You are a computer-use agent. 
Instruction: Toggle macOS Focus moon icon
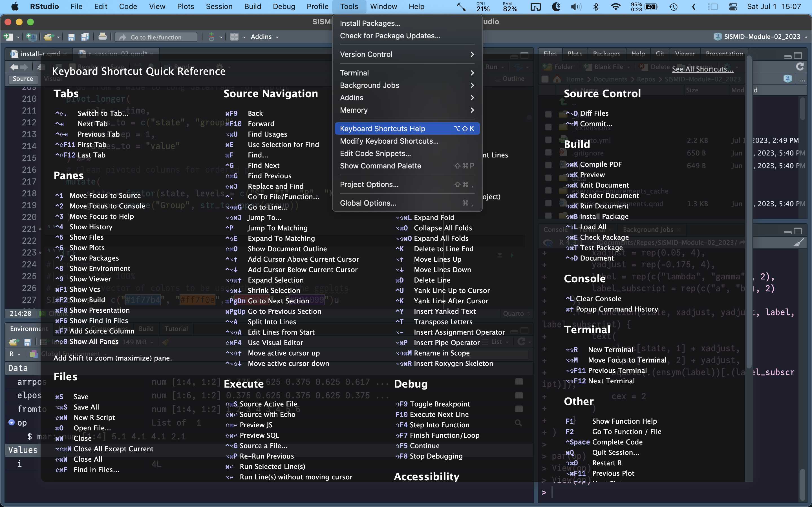tap(556, 7)
